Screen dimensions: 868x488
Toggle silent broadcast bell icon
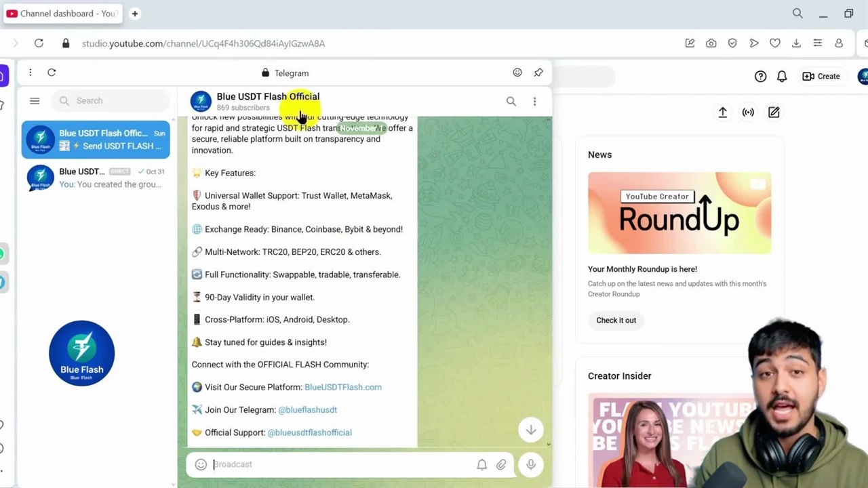tap(481, 464)
